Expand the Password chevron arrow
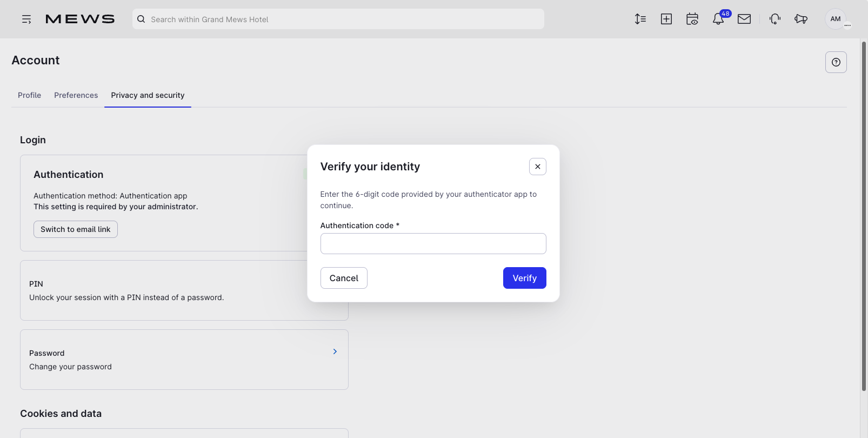The width and height of the screenshot is (868, 438). tap(335, 351)
